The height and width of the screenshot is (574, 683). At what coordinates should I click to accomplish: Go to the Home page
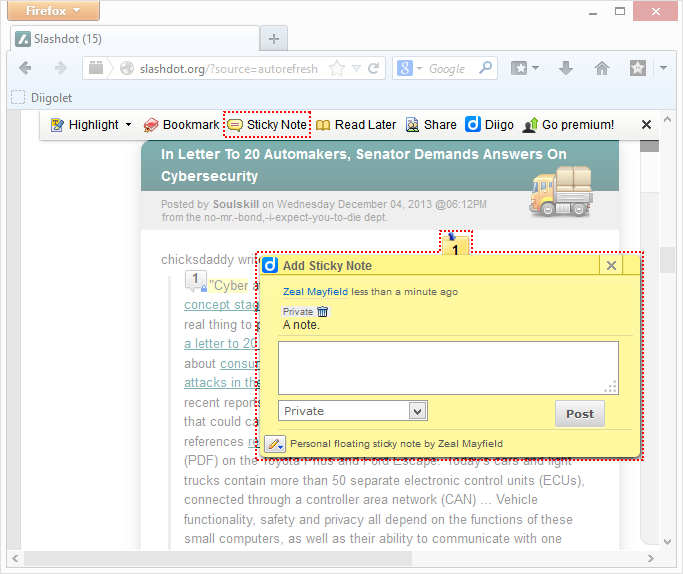coord(602,68)
